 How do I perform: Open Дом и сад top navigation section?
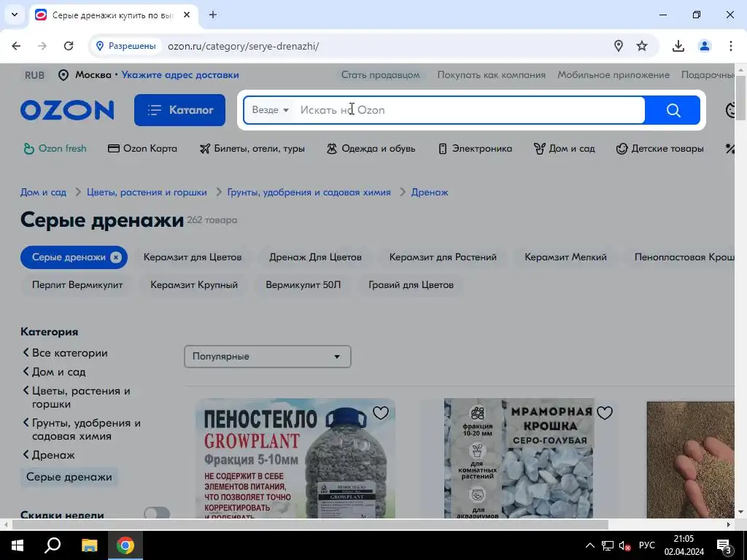(x=565, y=149)
